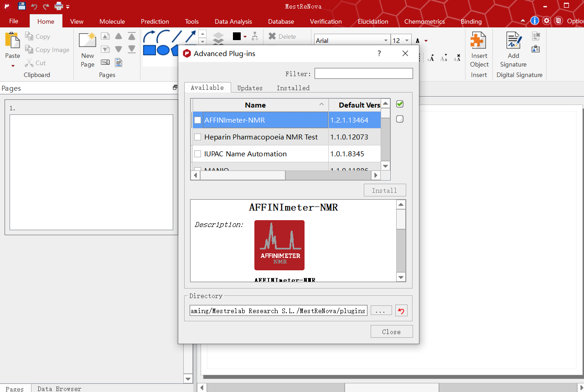Click the signature ID badge icon
584x392 pixels.
pyautogui.click(x=536, y=49)
